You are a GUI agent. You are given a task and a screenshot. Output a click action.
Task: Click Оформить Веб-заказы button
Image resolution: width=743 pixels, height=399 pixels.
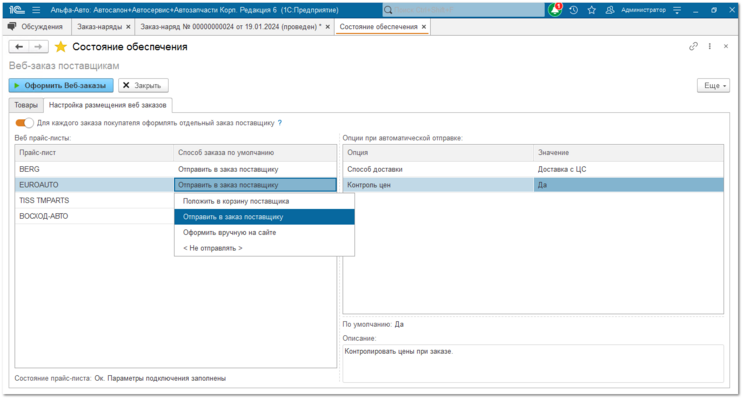coord(61,85)
